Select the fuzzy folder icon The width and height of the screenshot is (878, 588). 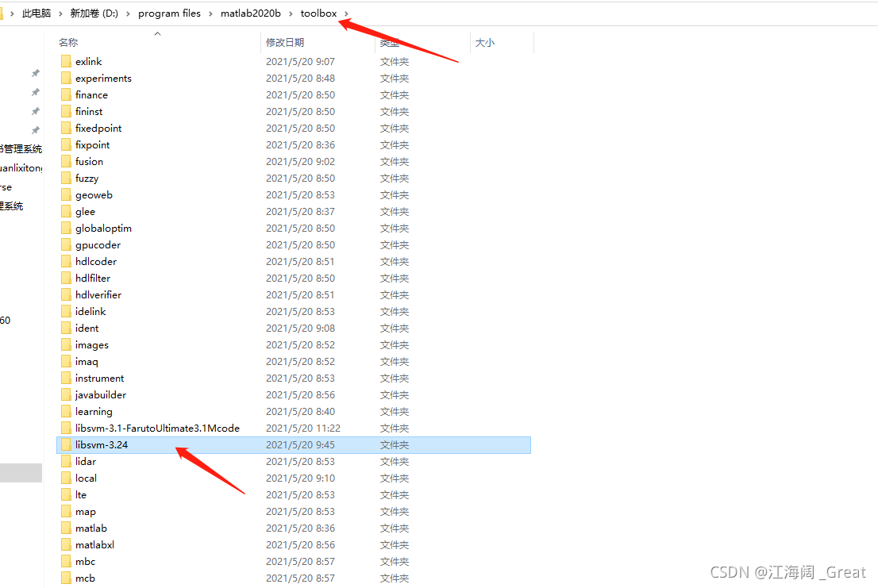66,179
